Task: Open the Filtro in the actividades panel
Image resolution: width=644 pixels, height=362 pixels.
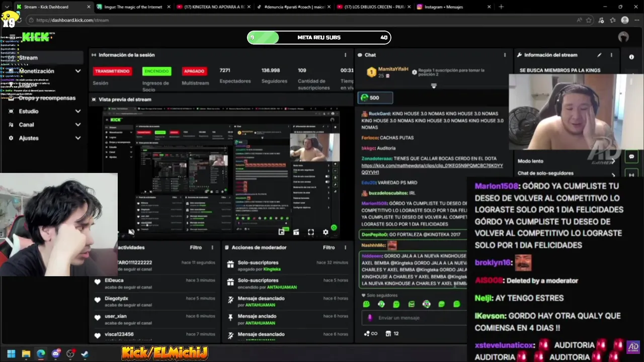Action: (196, 247)
